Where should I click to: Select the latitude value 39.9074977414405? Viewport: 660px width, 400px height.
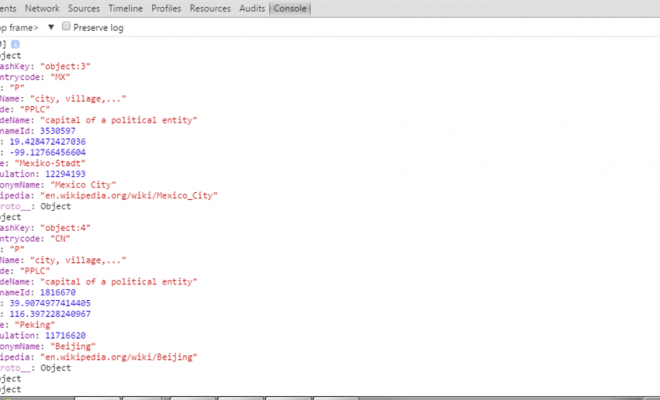coord(50,303)
